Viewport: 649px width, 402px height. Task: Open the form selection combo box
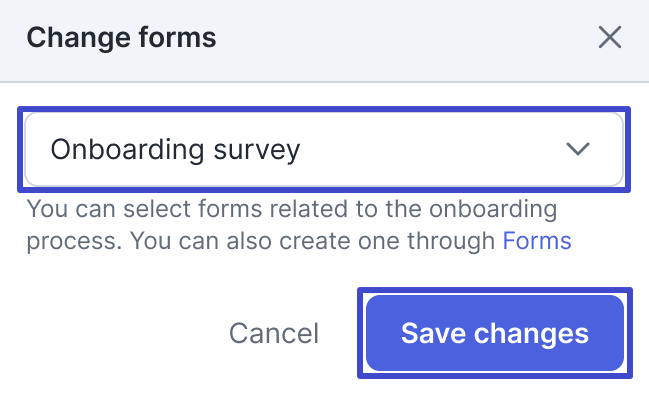coord(323,150)
